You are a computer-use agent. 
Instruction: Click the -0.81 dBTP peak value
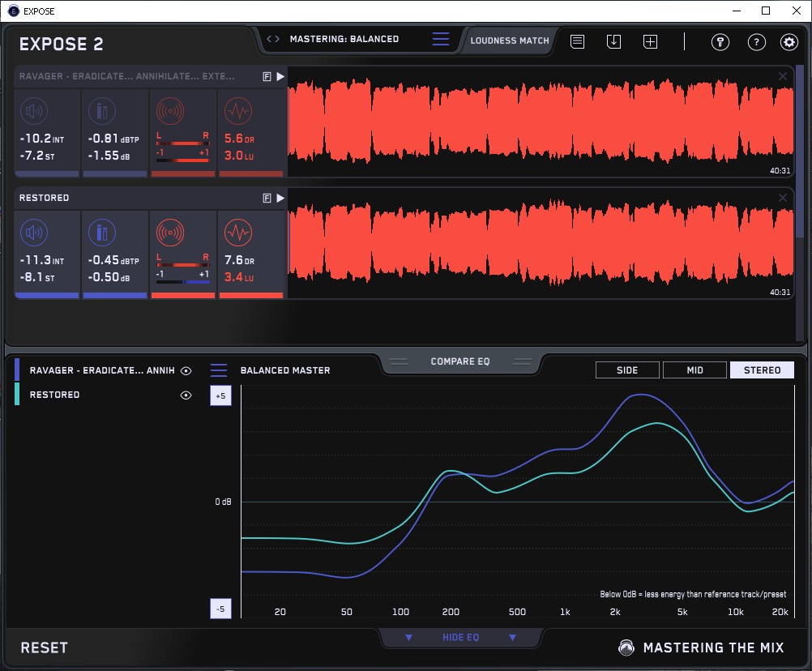(x=113, y=139)
